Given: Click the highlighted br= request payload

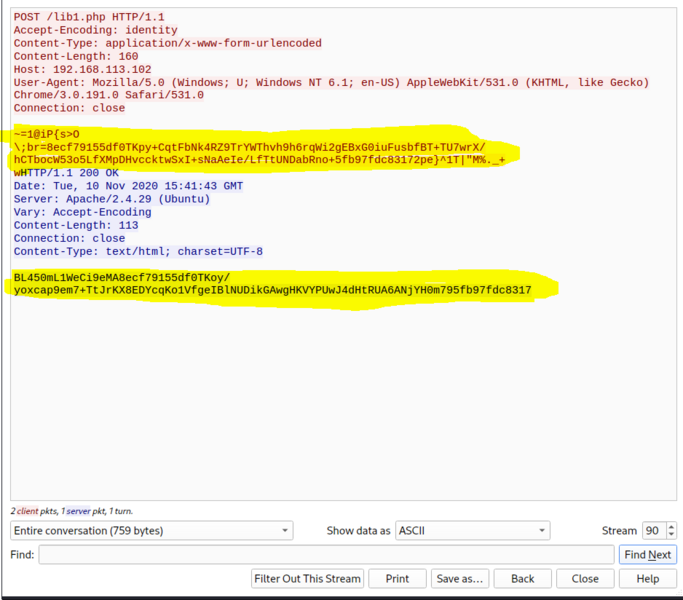Looking at the screenshot, I should 250,146.
